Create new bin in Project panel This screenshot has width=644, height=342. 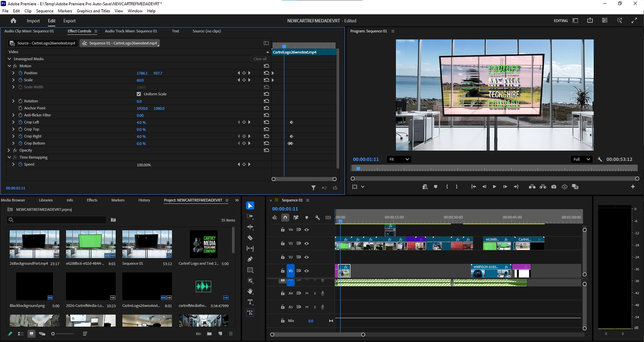point(209,334)
